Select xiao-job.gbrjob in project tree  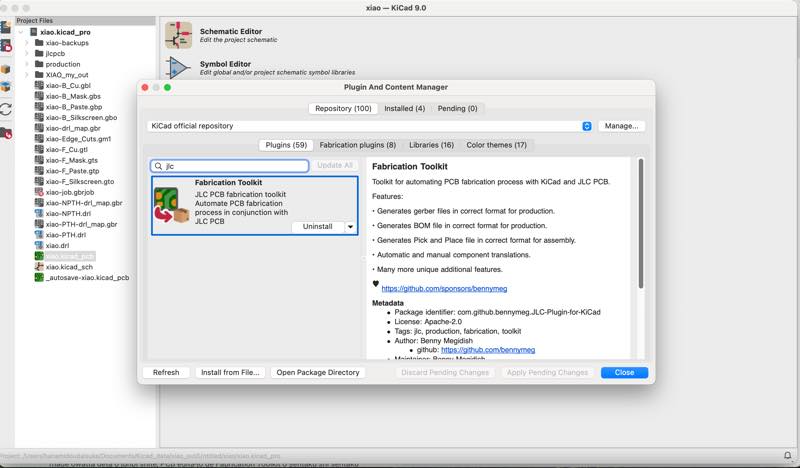pos(70,192)
